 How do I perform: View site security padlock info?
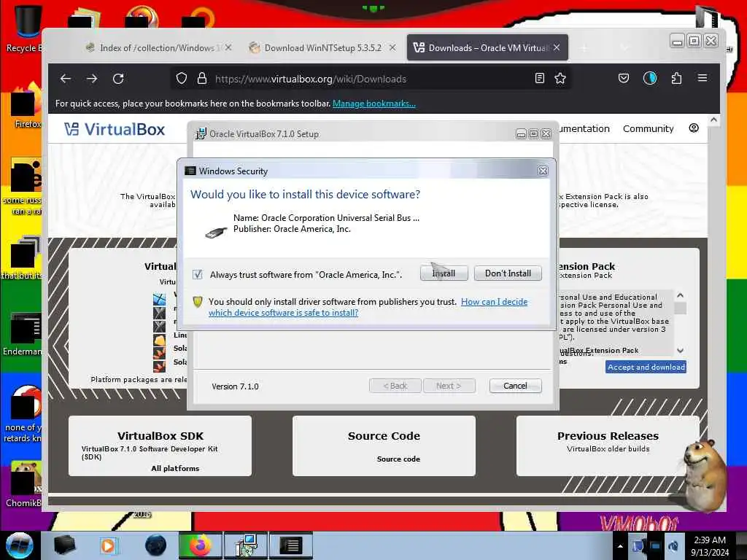pyautogui.click(x=201, y=79)
